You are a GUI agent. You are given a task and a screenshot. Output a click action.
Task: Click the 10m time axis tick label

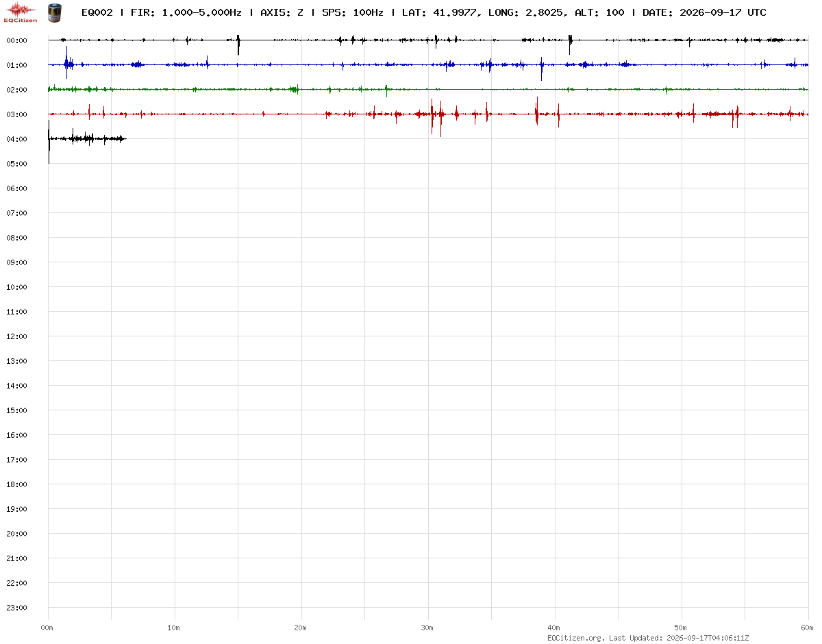[174, 628]
